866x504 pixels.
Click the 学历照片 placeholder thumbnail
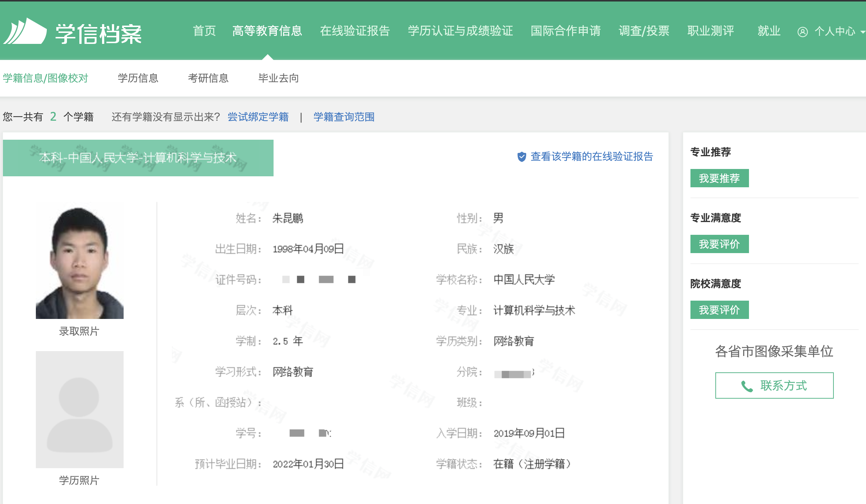80,410
